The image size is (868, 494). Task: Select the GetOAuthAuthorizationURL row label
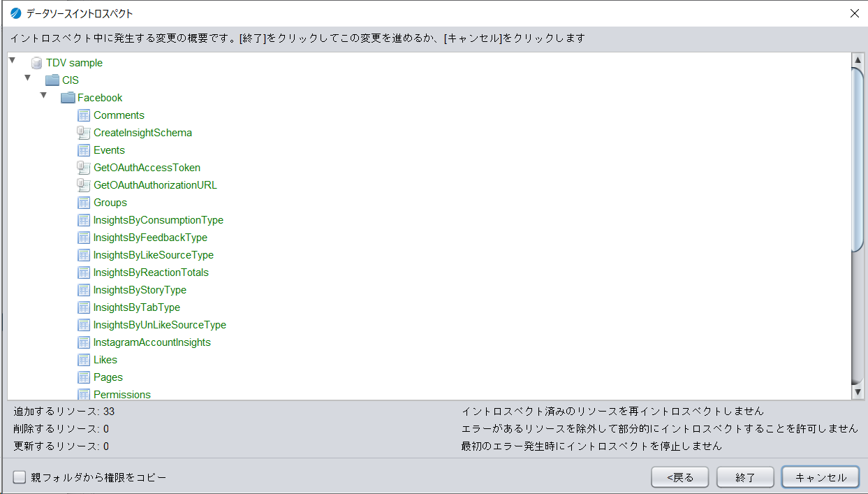155,185
